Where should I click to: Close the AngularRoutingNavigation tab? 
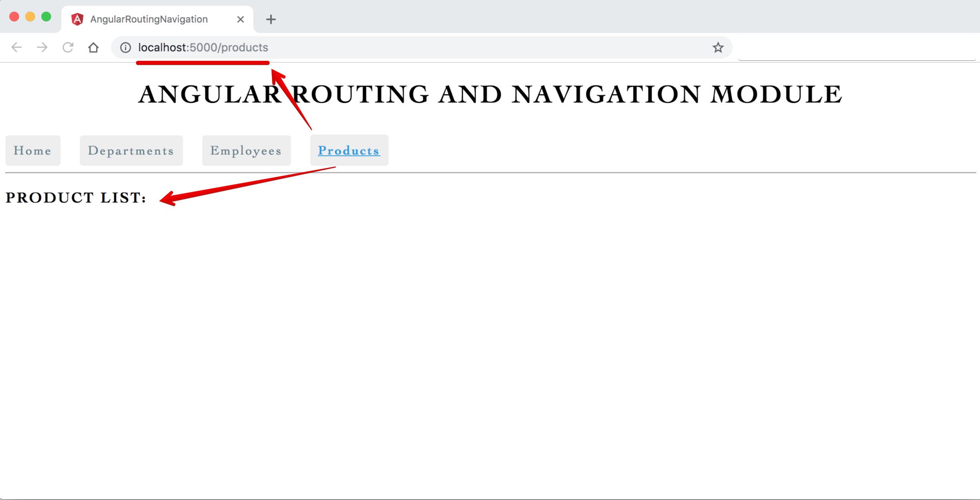240,19
